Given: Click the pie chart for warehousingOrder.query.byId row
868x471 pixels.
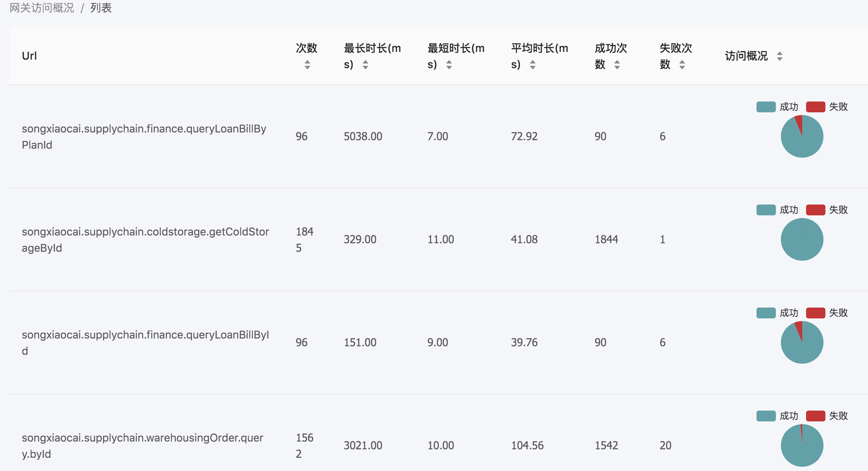Looking at the screenshot, I should [x=801, y=445].
